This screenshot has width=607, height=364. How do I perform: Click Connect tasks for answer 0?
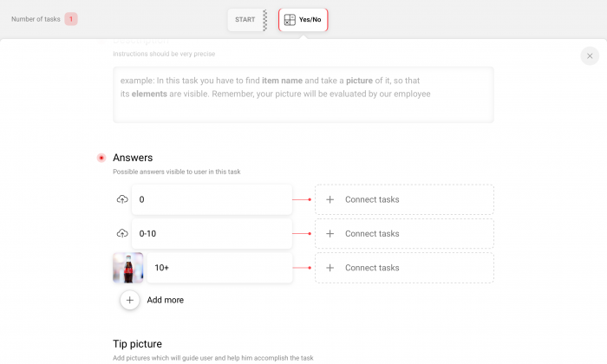(x=404, y=199)
